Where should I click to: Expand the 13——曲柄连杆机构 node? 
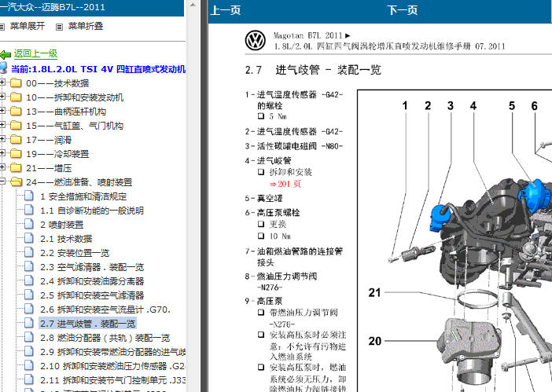coord(2,111)
